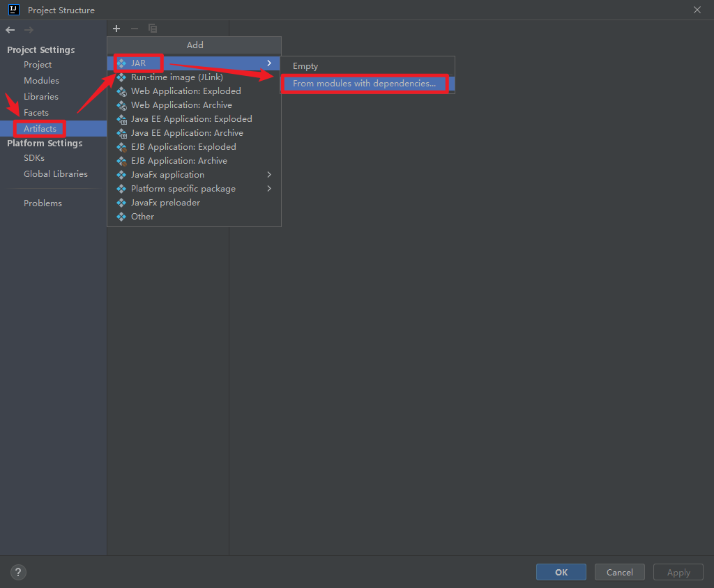Choose From modules with dependencies option
This screenshot has width=714, height=588.
(x=367, y=84)
